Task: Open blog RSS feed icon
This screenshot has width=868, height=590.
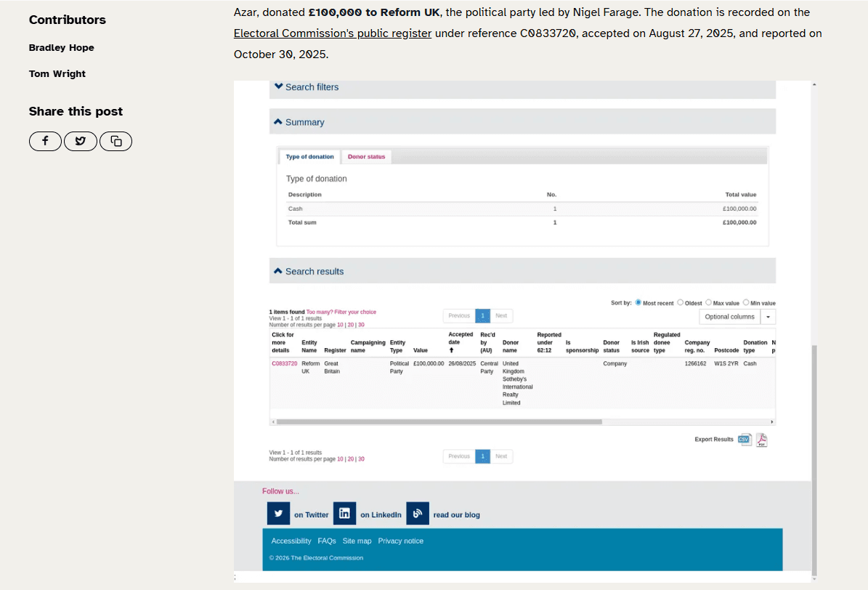Action: click(418, 514)
